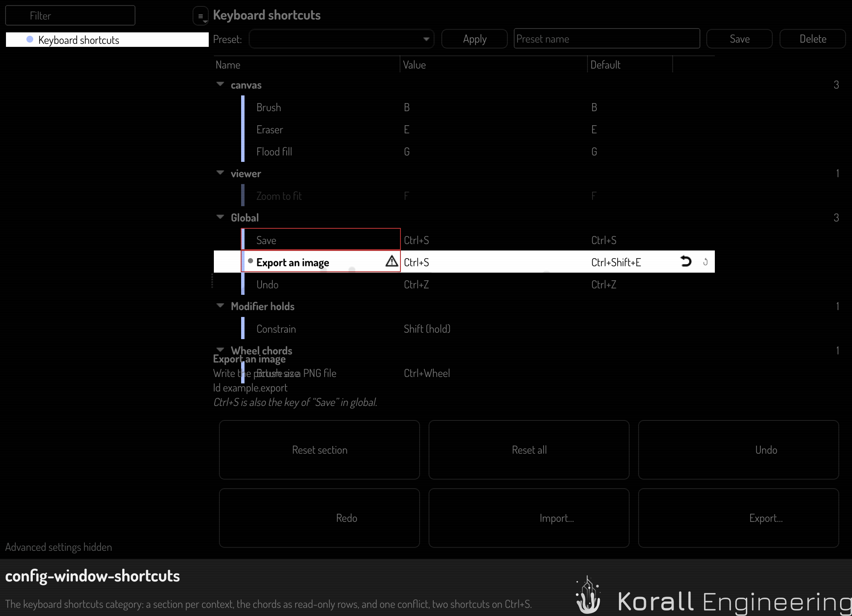
Task: Select the Export an image shortcut row
Action: pyautogui.click(x=464, y=262)
